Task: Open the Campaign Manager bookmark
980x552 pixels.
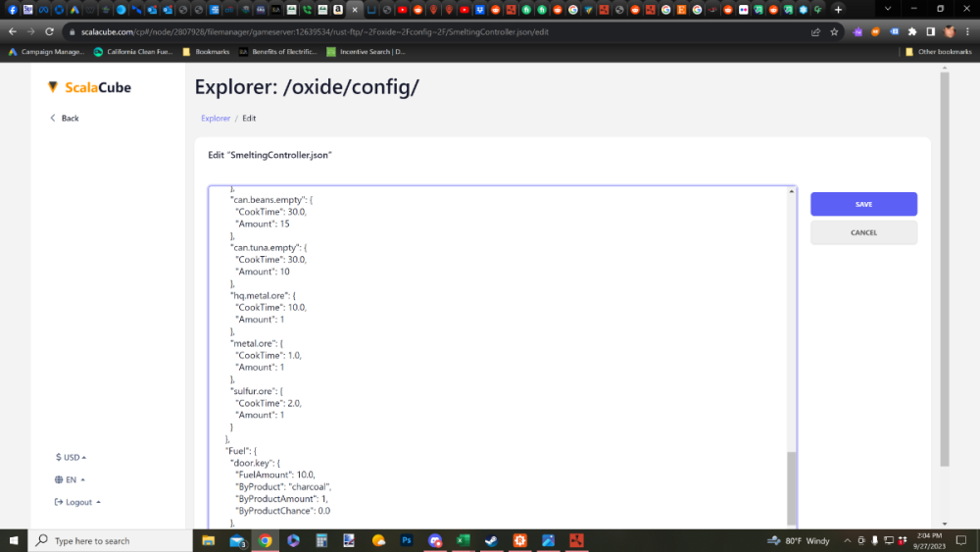Action: pos(47,51)
